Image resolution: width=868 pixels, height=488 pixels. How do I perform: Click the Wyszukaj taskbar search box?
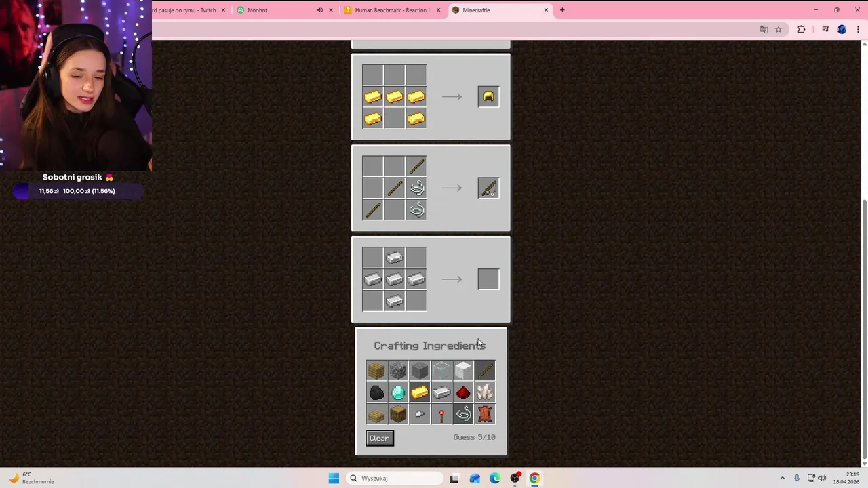pyautogui.click(x=395, y=479)
